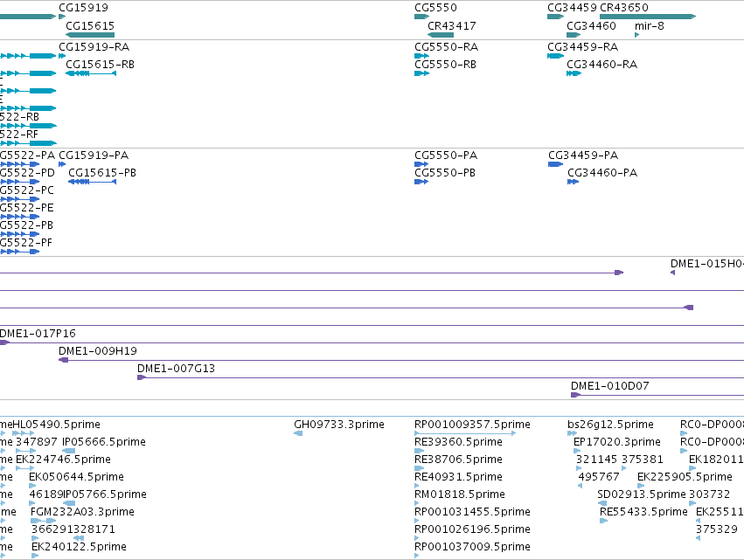Select the SD02913.5prime EST glyph

601,503
